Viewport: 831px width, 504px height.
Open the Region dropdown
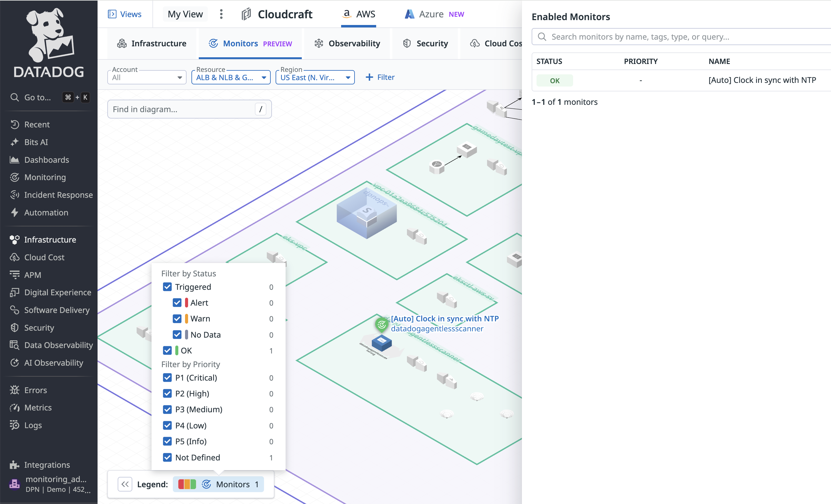pyautogui.click(x=315, y=77)
